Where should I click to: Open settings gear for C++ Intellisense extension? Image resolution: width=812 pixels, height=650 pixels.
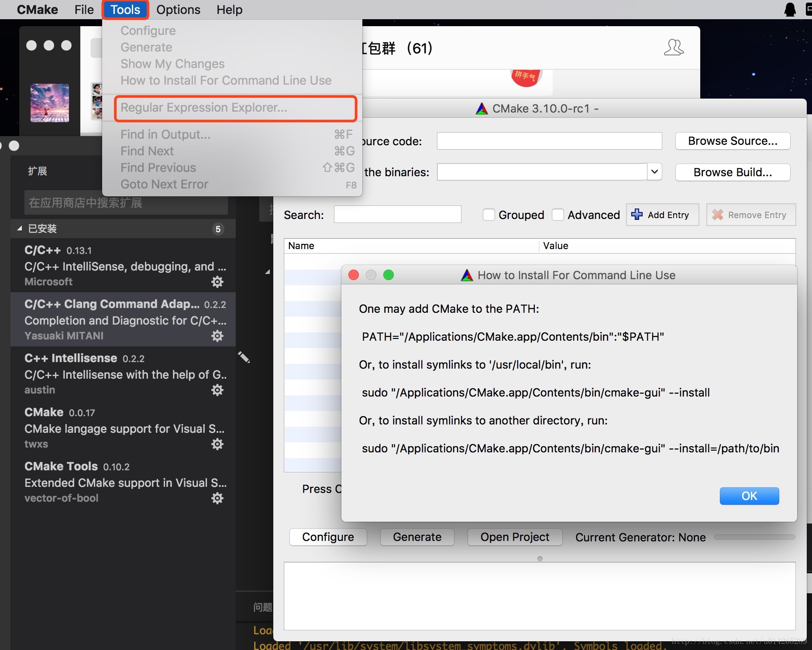pyautogui.click(x=217, y=390)
